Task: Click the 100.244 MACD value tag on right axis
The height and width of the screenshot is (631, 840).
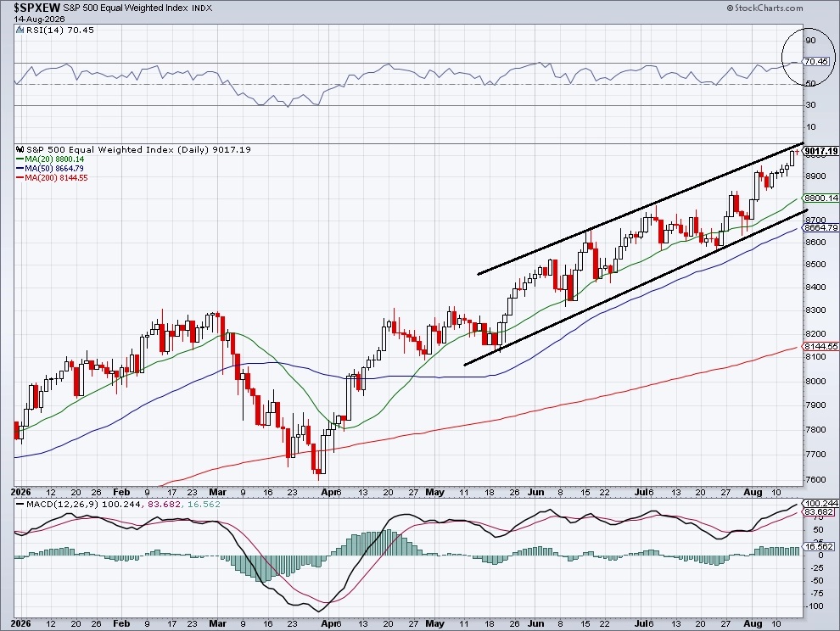Action: (821, 504)
